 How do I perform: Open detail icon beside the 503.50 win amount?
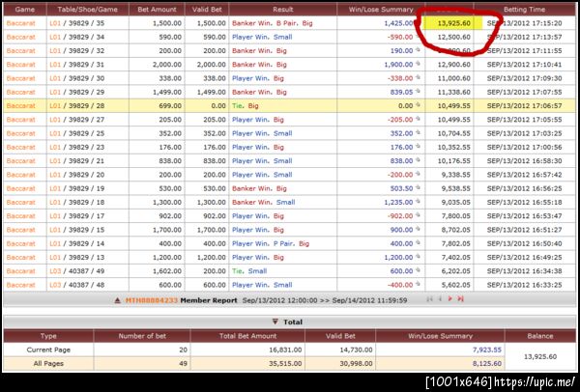point(418,187)
